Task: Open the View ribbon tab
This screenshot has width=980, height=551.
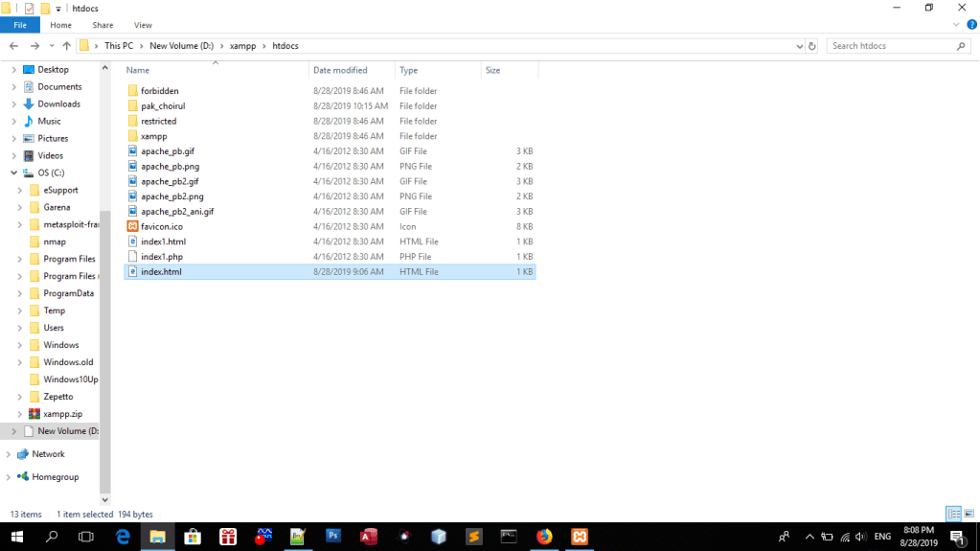Action: tap(143, 25)
